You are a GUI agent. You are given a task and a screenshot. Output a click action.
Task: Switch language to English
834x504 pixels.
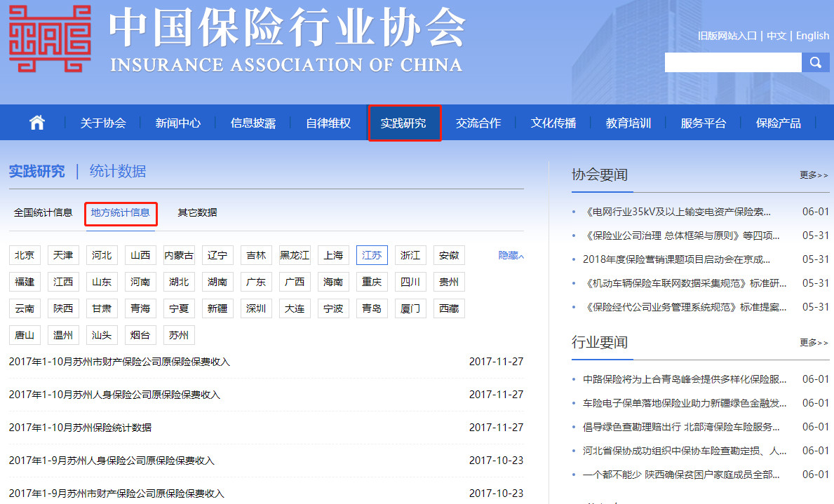(812, 36)
